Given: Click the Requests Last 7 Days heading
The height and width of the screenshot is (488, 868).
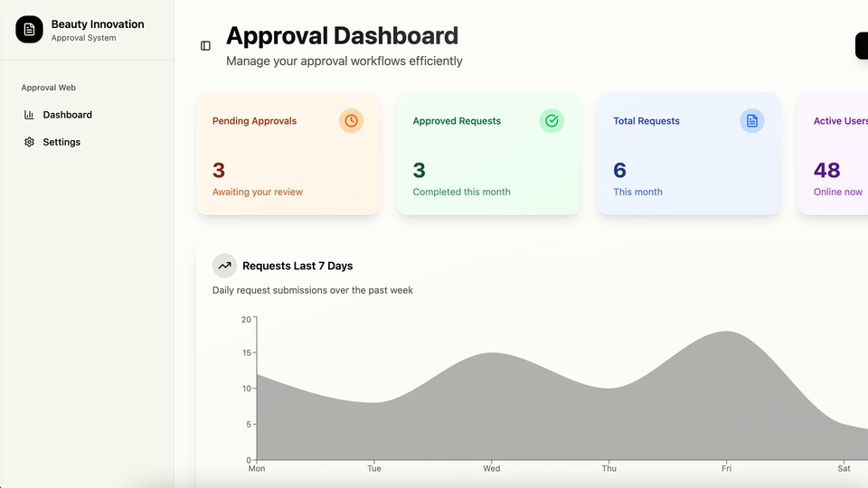Looking at the screenshot, I should click(297, 266).
